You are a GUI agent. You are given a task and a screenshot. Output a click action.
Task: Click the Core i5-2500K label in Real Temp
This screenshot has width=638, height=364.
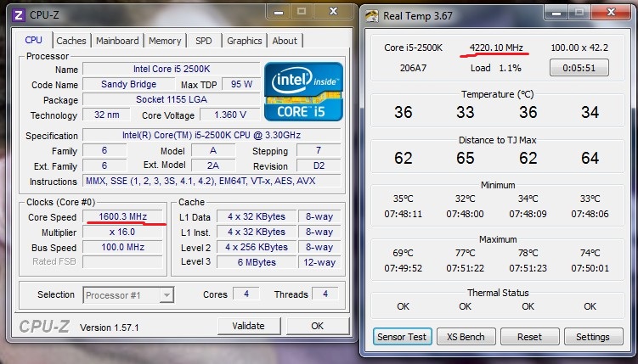[413, 48]
